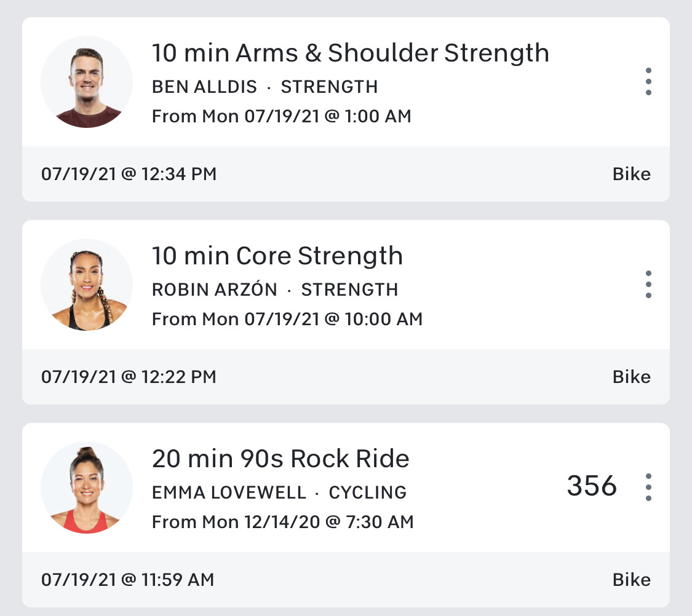Open options menu for Arms & Shoulder Strength

(x=648, y=82)
